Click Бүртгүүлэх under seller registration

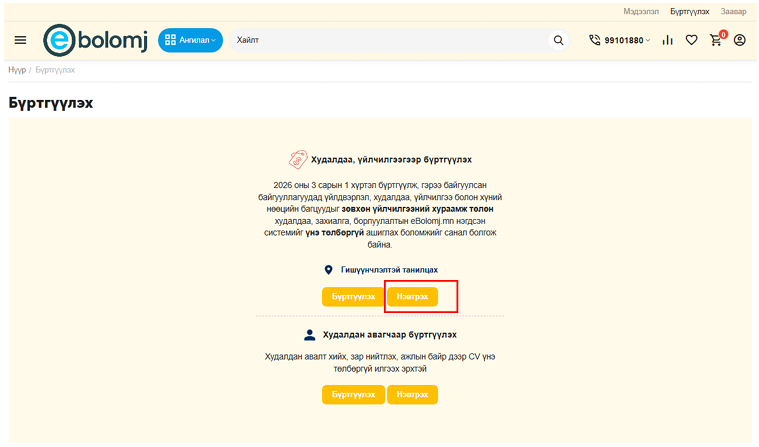353,297
